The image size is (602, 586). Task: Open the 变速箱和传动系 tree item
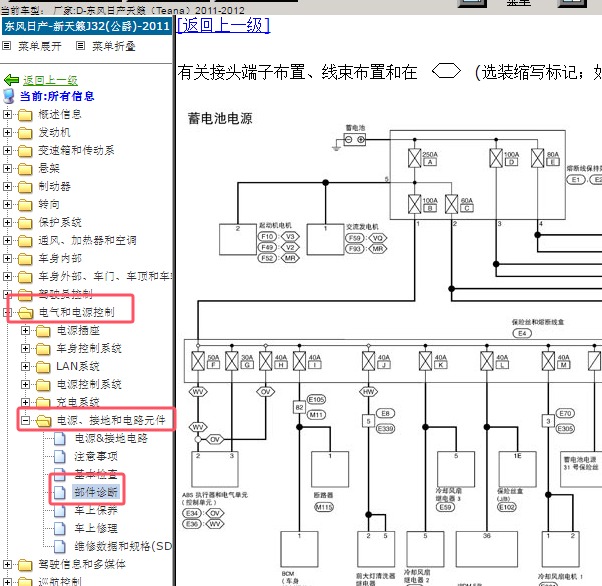pyautogui.click(x=76, y=151)
